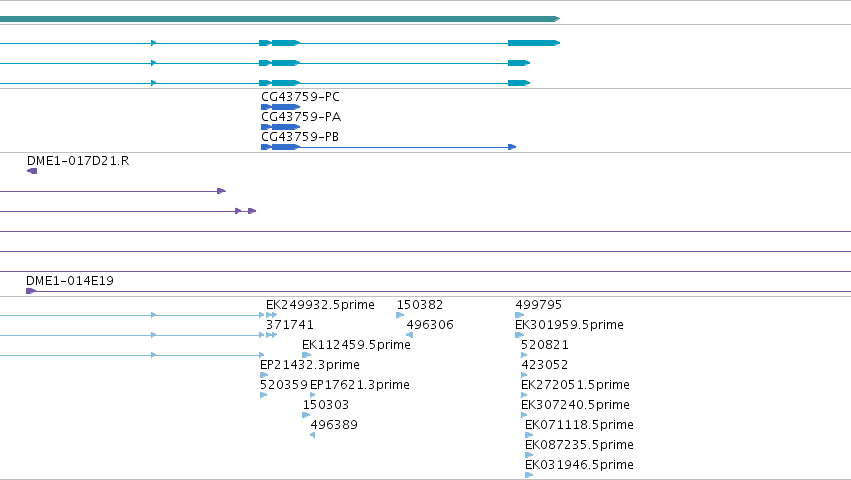Click the reverse arrow glyph under 496306
The height and width of the screenshot is (480, 851).
[x=410, y=335]
